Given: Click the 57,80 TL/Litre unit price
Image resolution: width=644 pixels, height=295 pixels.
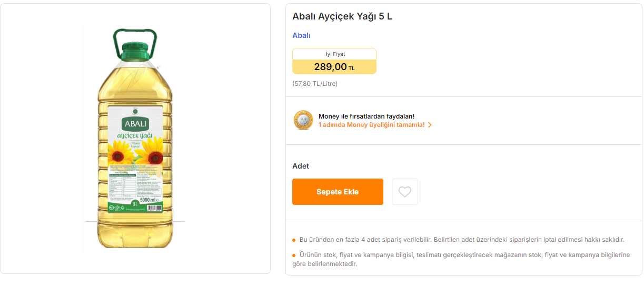Looking at the screenshot, I should coord(315,83).
